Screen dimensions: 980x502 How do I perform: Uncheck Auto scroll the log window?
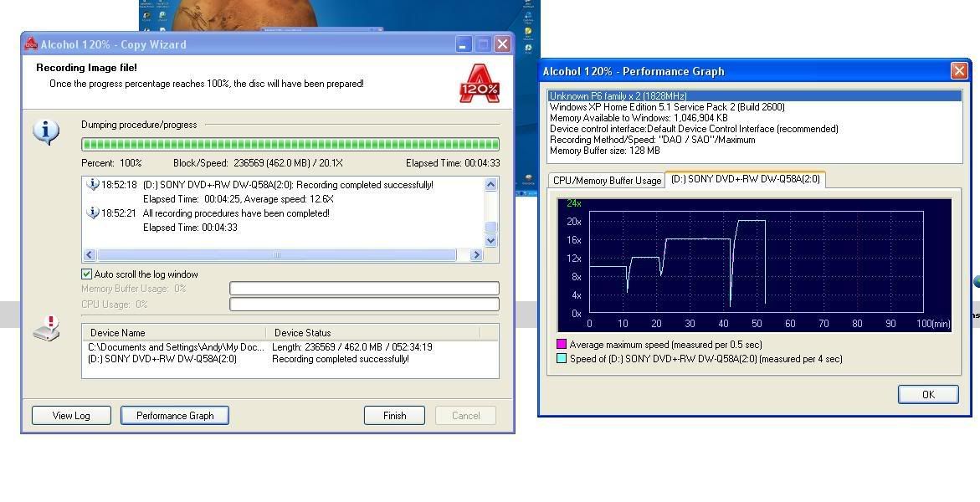click(86, 274)
